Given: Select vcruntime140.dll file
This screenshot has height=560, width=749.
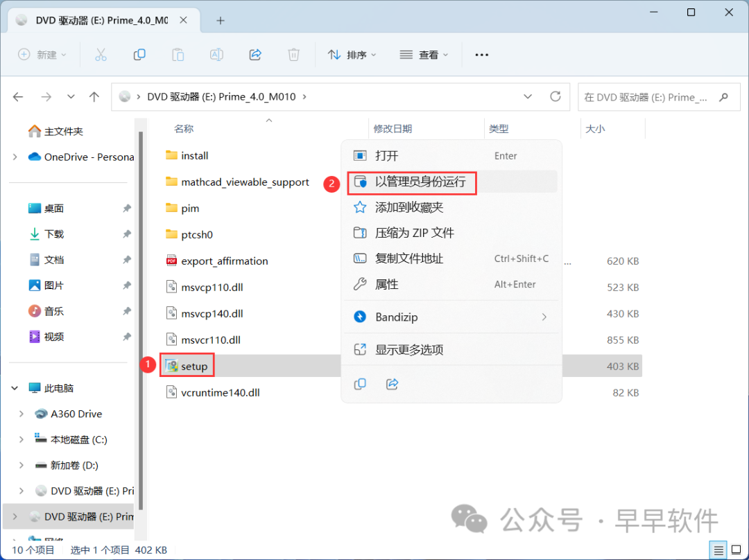Looking at the screenshot, I should [213, 392].
